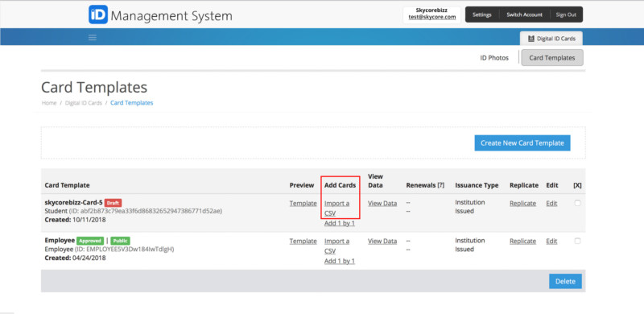Image resolution: width=644 pixels, height=314 pixels.
Task: Click the [X] column header
Action: tap(577, 185)
